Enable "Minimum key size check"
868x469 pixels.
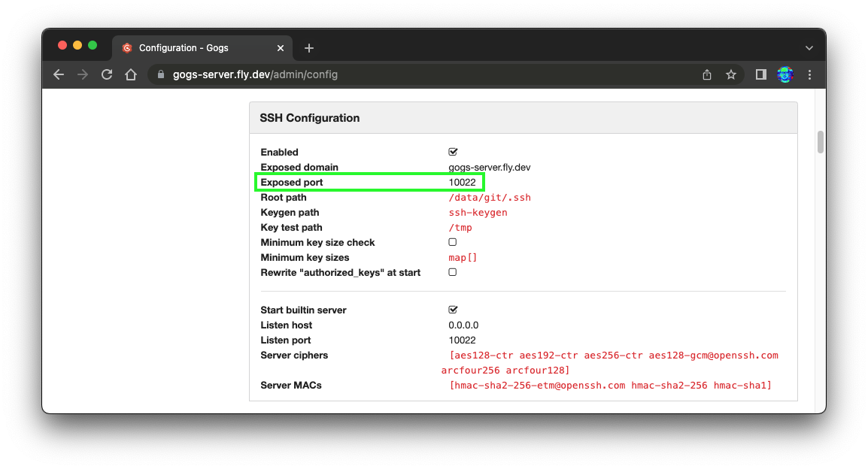[x=453, y=242]
